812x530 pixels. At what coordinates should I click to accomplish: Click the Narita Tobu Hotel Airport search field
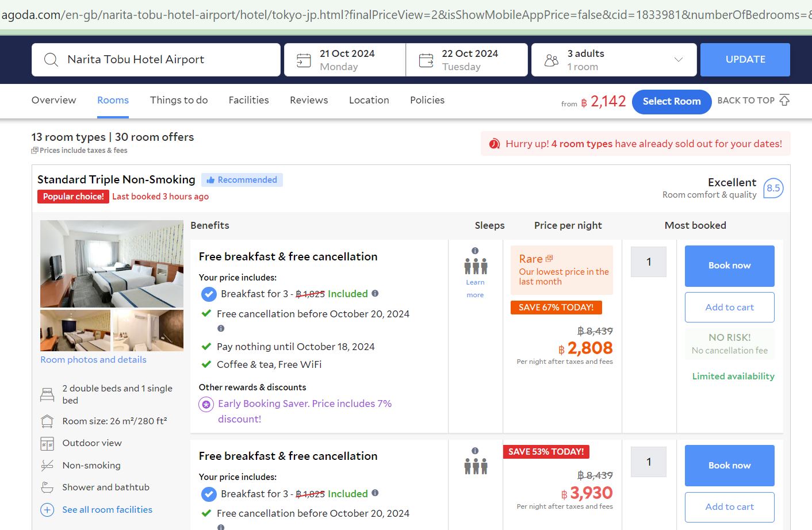point(156,60)
